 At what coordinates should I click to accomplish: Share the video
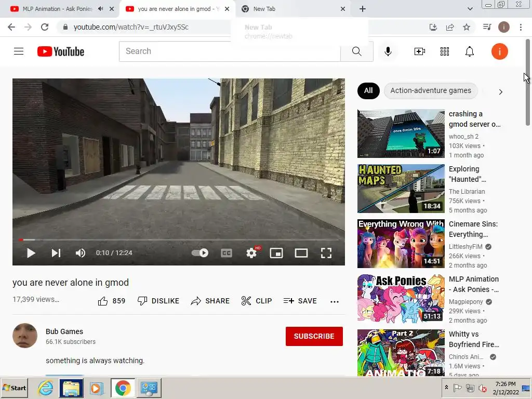click(x=210, y=301)
